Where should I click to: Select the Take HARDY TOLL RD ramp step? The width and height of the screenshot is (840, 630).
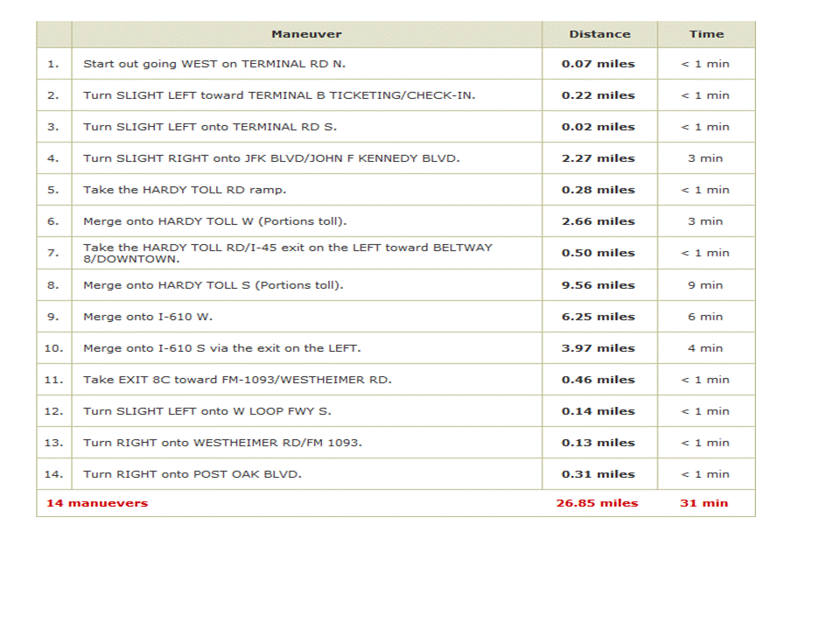tap(184, 190)
